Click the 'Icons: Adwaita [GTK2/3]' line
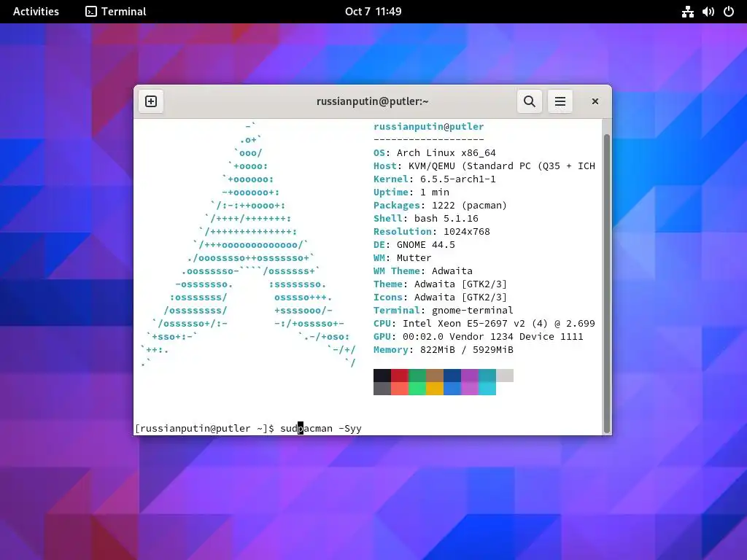 440,297
